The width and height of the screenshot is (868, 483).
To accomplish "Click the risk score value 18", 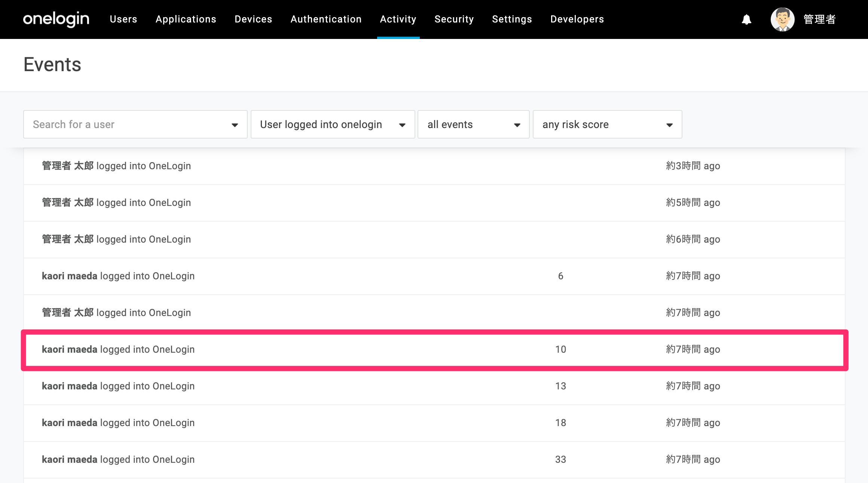I will (x=560, y=423).
